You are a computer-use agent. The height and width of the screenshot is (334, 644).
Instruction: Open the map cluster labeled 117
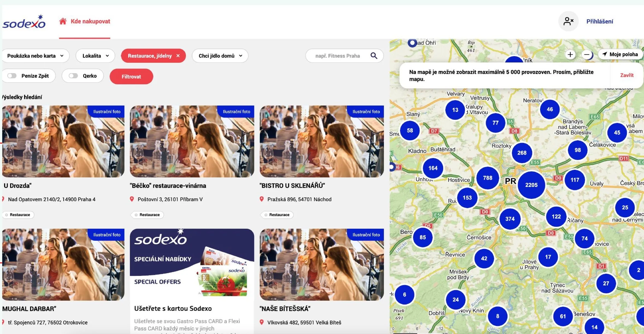click(575, 180)
